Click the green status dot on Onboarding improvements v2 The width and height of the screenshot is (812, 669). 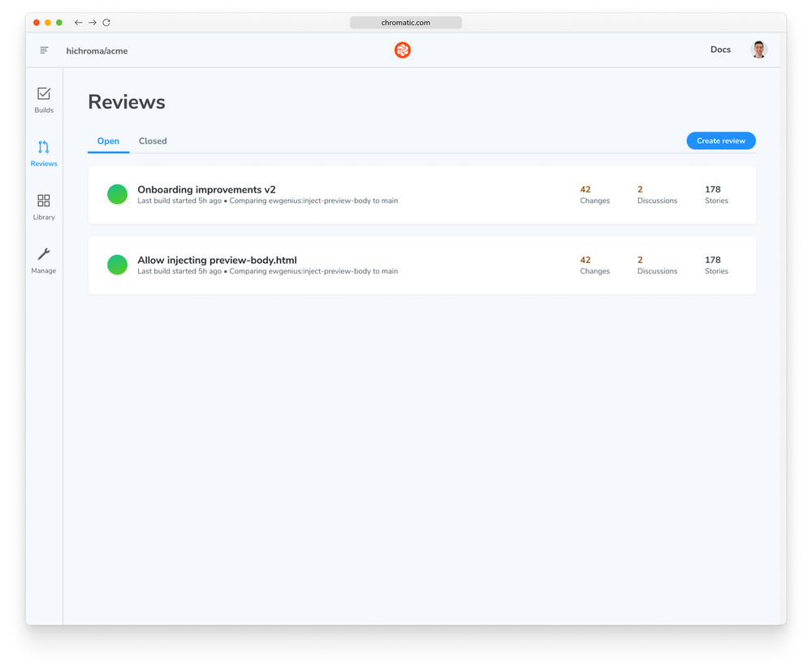click(x=117, y=194)
